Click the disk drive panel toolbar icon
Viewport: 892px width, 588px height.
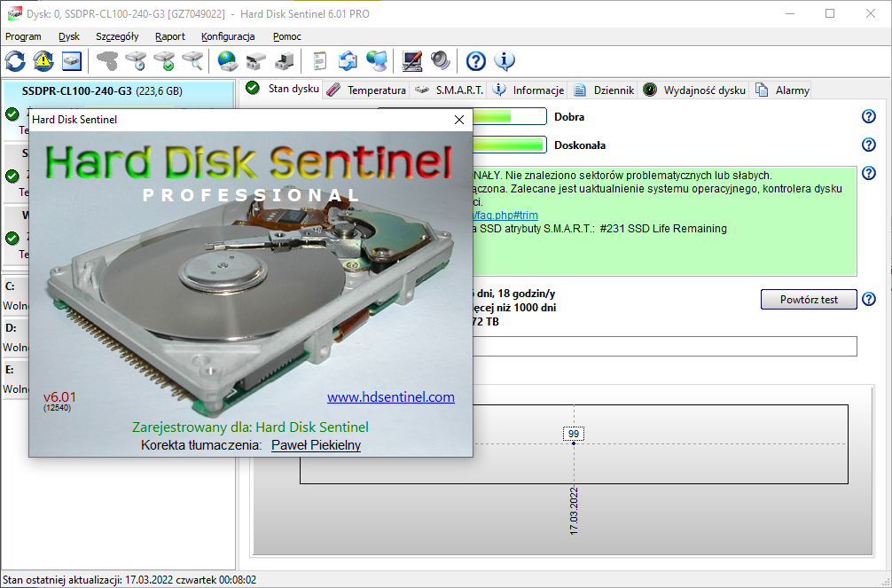tap(72, 61)
